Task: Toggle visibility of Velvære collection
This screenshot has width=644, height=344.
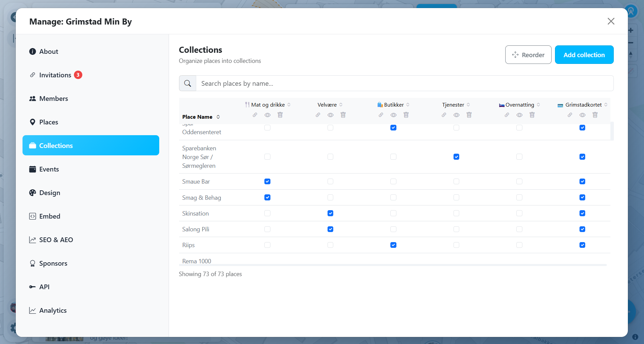Action: point(331,115)
